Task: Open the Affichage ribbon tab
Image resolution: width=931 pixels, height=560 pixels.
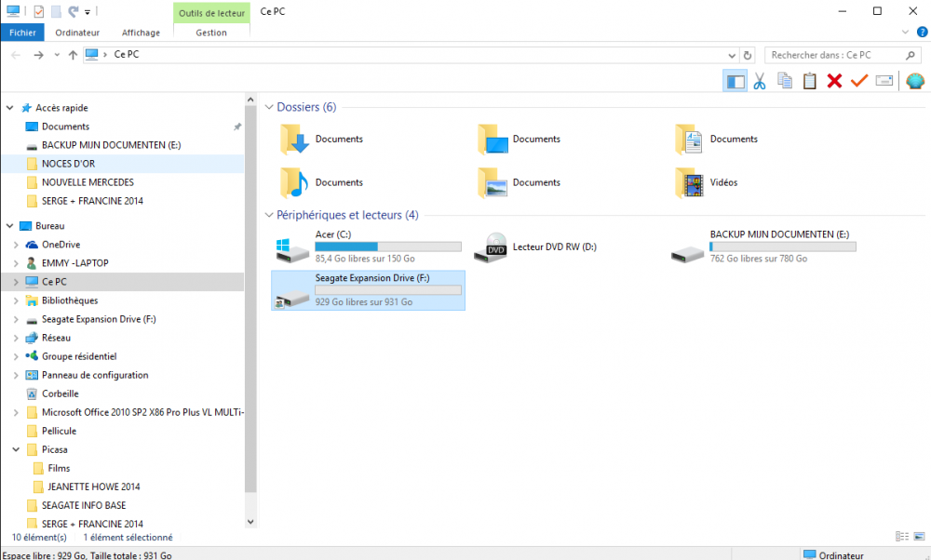Action: 141,33
